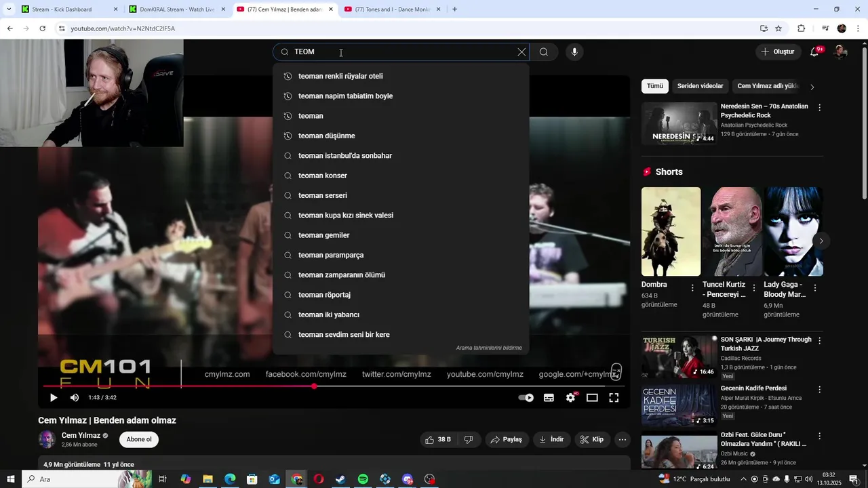Select suggestion teoman napim tabiatim boyle

[x=401, y=96]
